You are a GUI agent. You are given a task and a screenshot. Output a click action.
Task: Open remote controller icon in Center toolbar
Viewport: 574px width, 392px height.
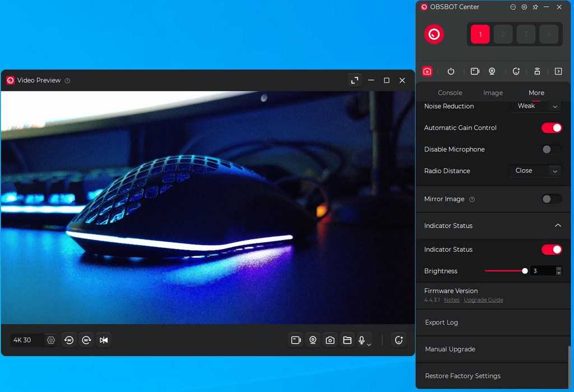coord(537,71)
